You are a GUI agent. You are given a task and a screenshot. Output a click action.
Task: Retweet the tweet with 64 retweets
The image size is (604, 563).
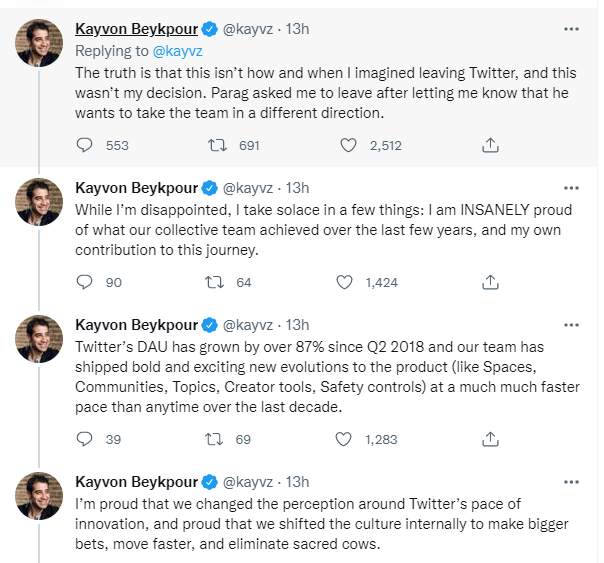point(214,282)
